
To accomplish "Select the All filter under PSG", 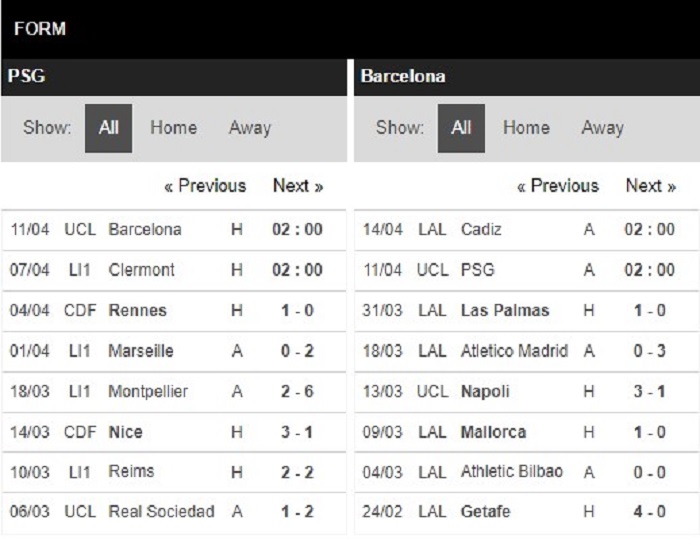I will click(x=108, y=128).
